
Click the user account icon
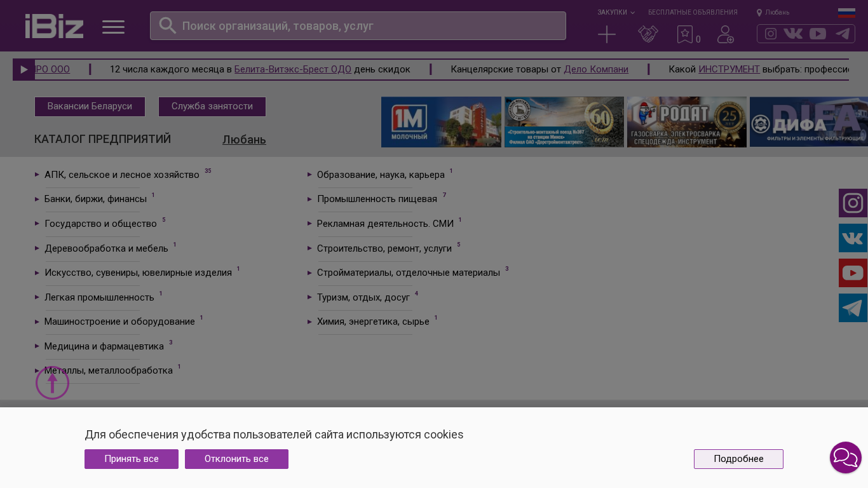click(x=726, y=34)
